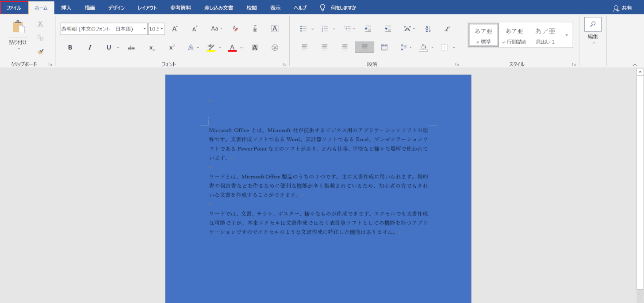
Task: Toggle bold formatting
Action: click(70, 48)
